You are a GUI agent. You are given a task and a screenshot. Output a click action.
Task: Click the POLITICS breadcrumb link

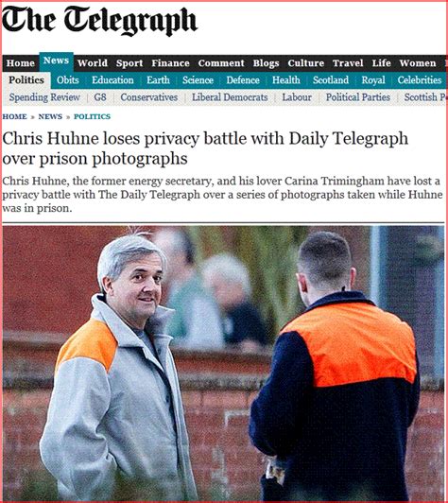coord(93,116)
